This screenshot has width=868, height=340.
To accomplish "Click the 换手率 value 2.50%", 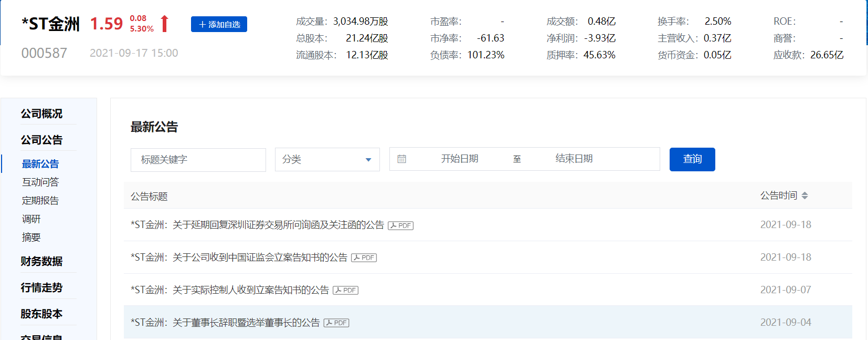I will click(x=718, y=22).
